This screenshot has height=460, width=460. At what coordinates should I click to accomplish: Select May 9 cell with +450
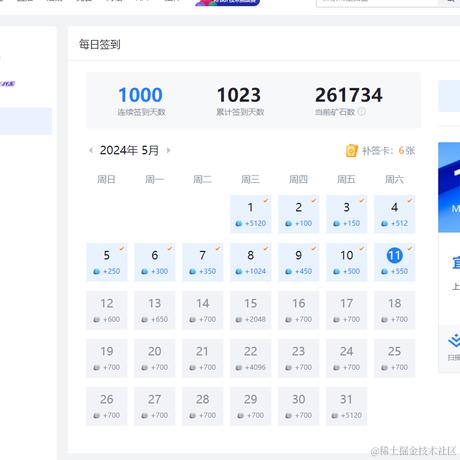[299, 262]
